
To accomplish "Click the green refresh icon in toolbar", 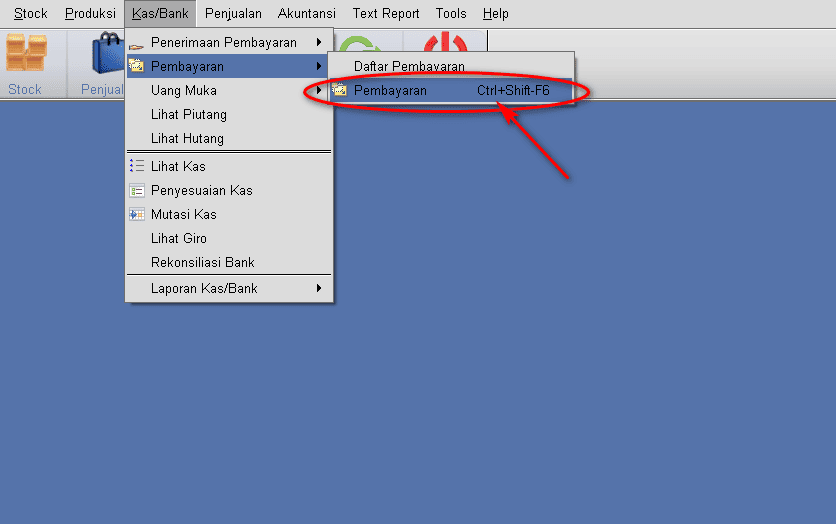I will [x=359, y=44].
